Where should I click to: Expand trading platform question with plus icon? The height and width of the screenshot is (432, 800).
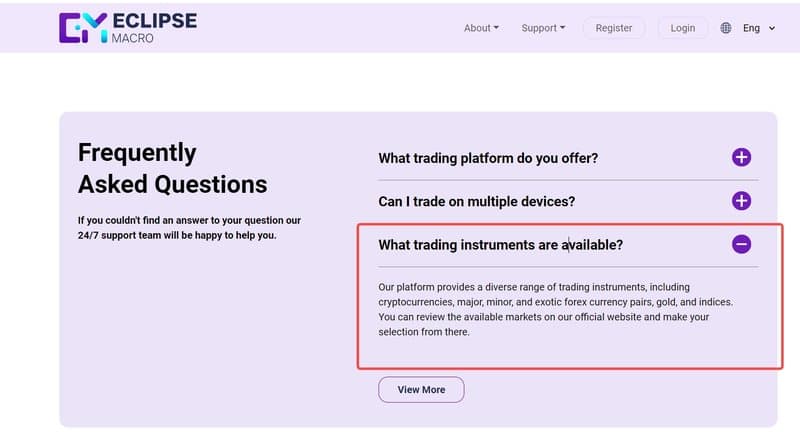(x=741, y=157)
